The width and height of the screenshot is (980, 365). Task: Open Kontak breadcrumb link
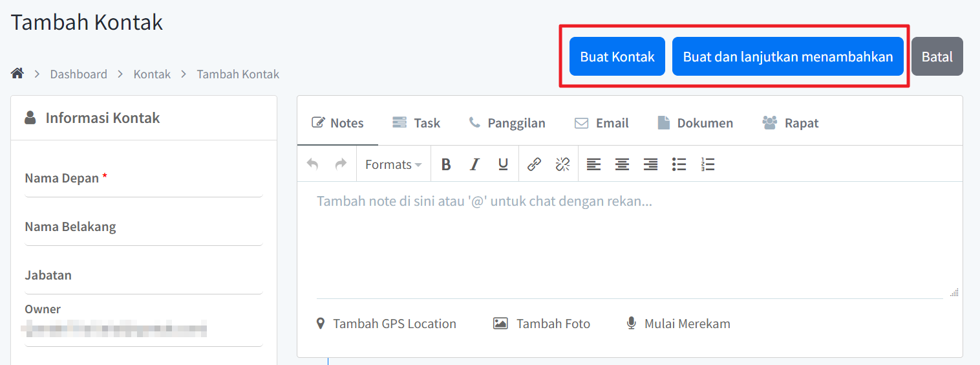tap(152, 74)
